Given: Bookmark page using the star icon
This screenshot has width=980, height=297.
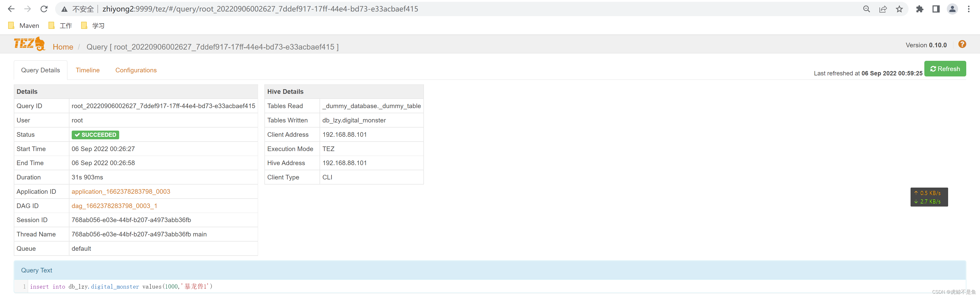Looking at the screenshot, I should coord(899,9).
